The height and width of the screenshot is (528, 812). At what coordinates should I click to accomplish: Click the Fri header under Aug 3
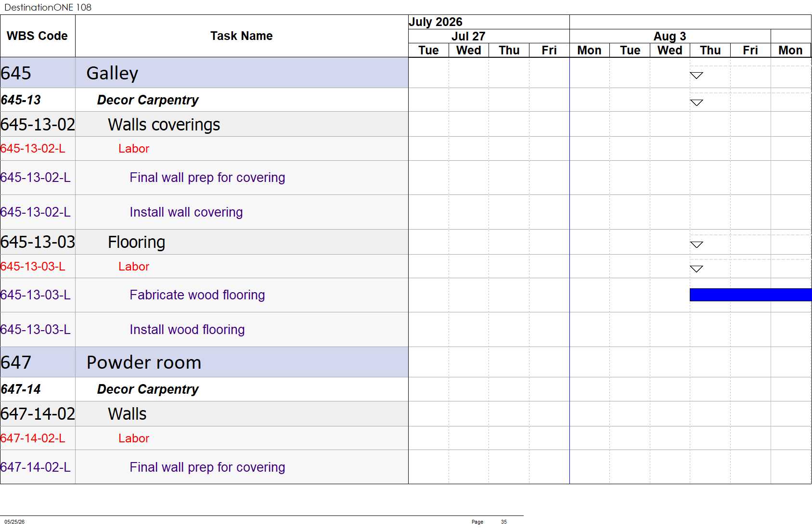click(x=750, y=51)
